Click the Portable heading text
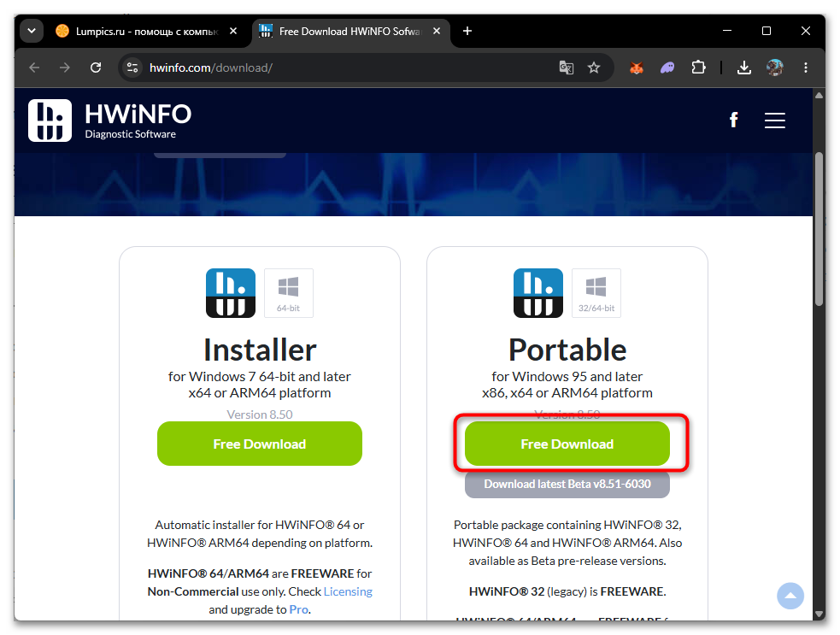The width and height of the screenshot is (840, 635). pyautogui.click(x=567, y=350)
